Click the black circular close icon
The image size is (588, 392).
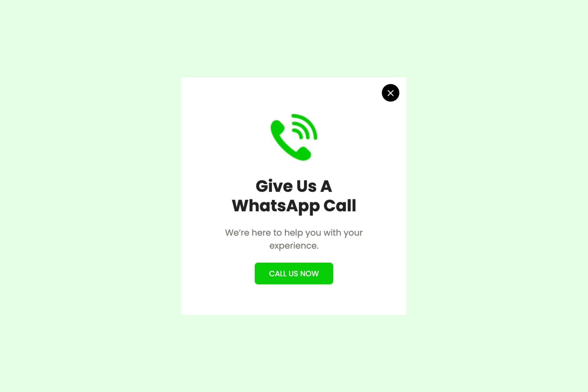click(391, 93)
